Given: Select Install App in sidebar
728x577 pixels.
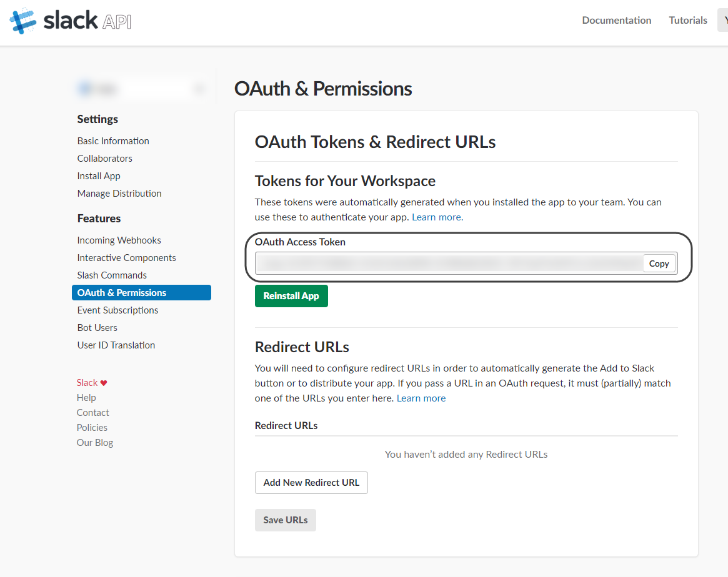Looking at the screenshot, I should click(x=99, y=176).
